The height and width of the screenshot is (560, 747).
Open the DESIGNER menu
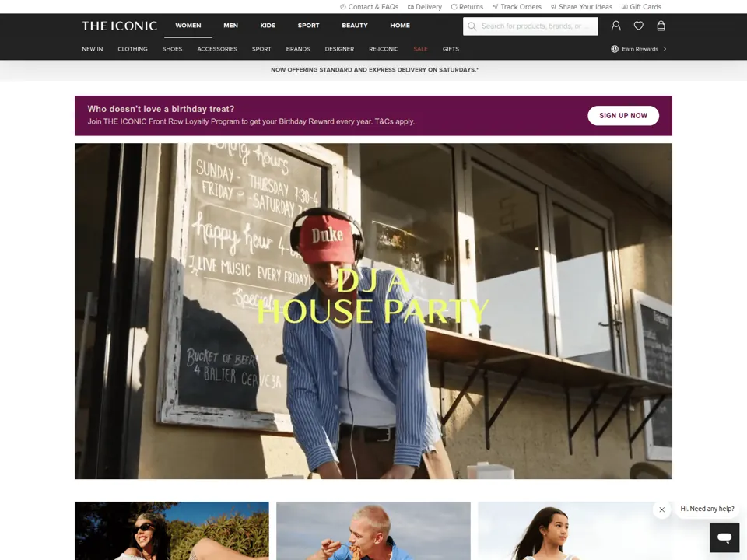pos(339,49)
